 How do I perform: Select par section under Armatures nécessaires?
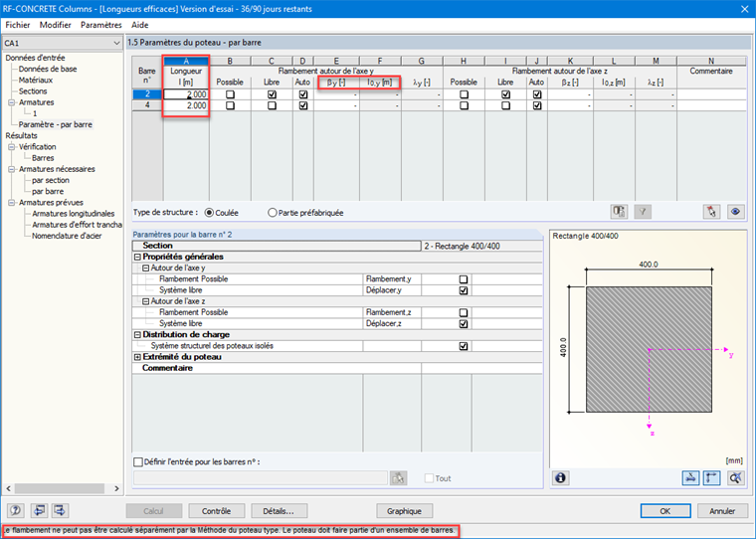pyautogui.click(x=51, y=180)
